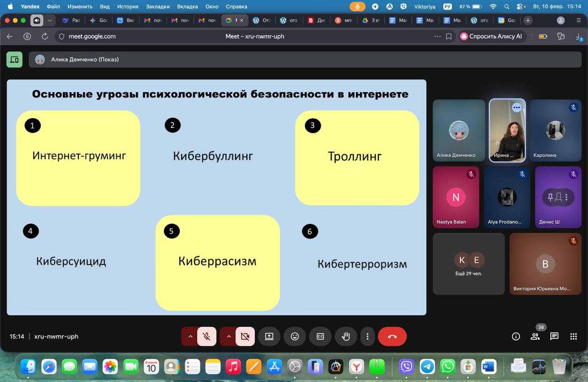Open Telegram from the Dock
The height and width of the screenshot is (382, 588).
coord(427,366)
